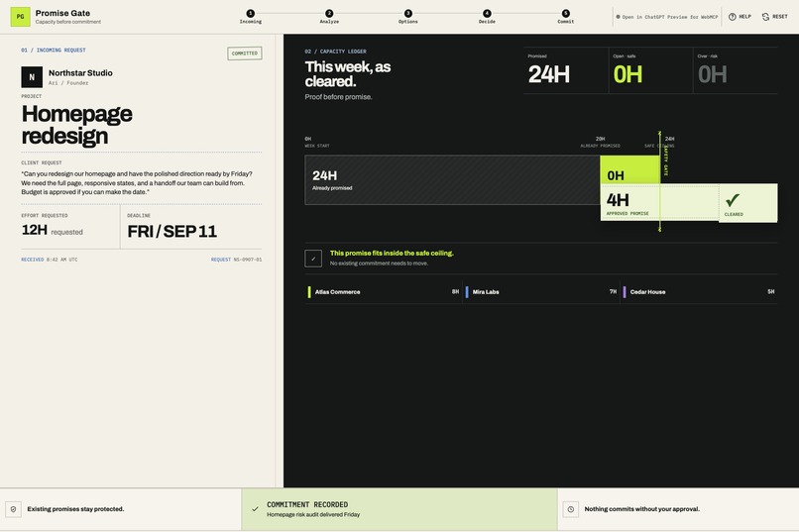799x532 pixels.
Task: Click the HELP text label
Action: 745,17
